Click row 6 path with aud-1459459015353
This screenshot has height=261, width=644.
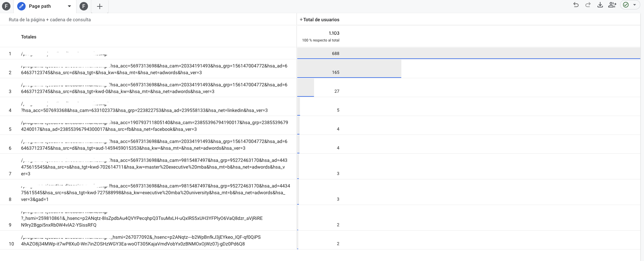[154, 145]
